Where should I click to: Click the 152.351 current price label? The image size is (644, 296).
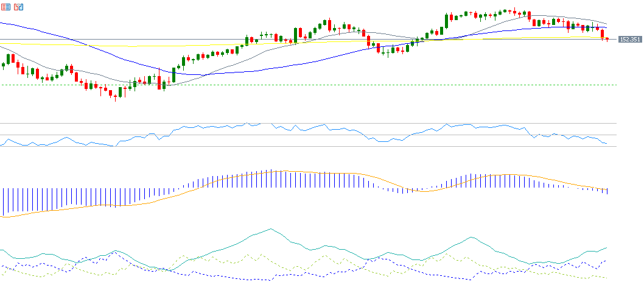[x=629, y=40]
